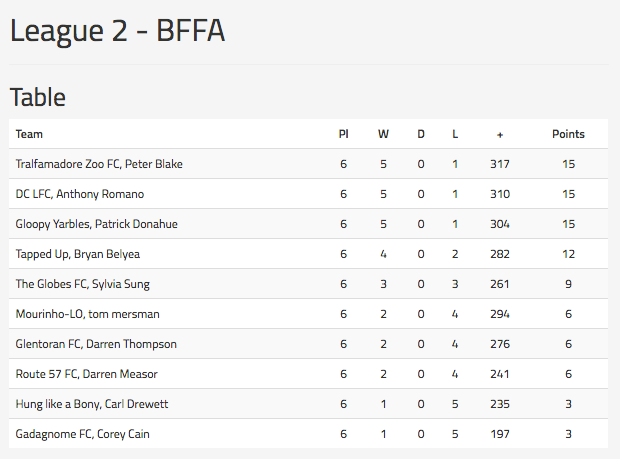Select Gloopy Yarbles, Patrick Donahue row
This screenshot has height=459, width=620.
coord(308,224)
